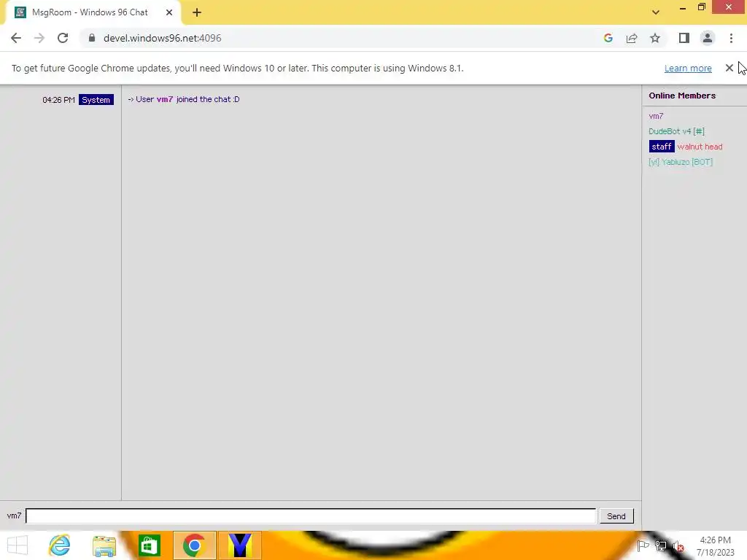Launch Internet Explorer from taskbar

pos(60,545)
